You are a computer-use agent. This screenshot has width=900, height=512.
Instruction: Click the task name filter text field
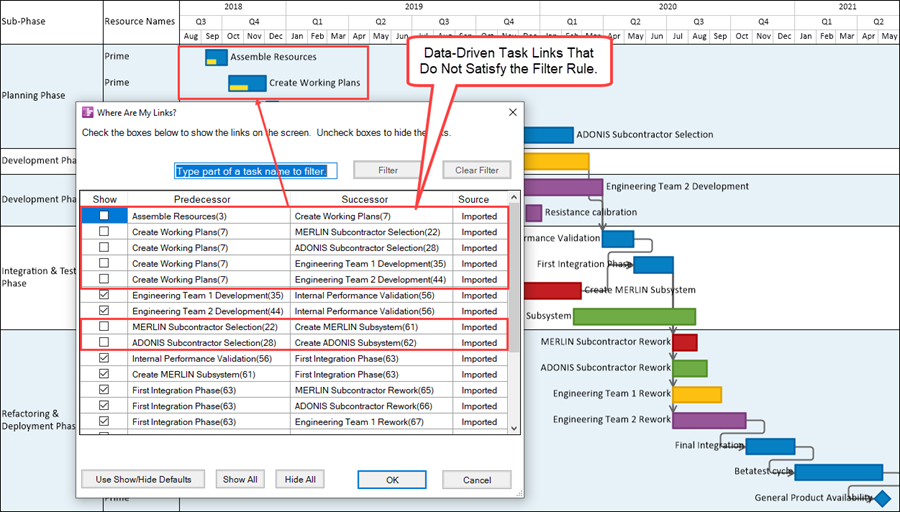[255, 171]
